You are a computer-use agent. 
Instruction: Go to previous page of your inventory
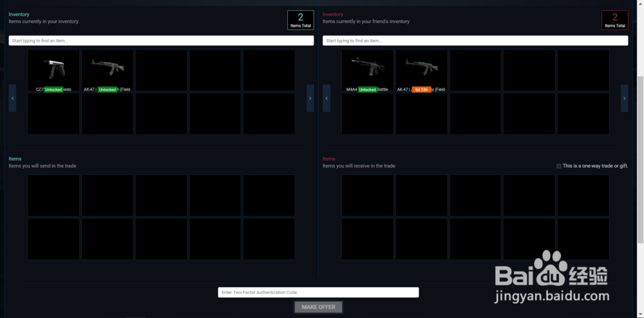point(12,98)
